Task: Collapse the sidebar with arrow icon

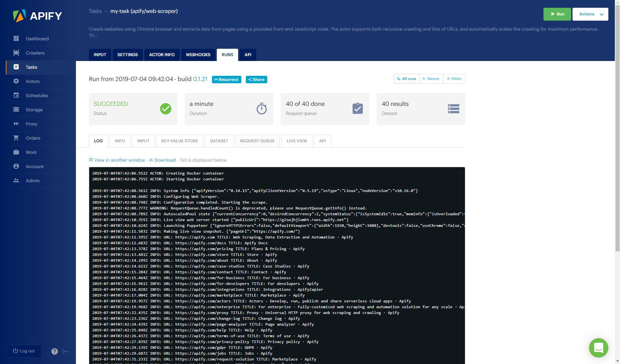Action: click(66, 351)
